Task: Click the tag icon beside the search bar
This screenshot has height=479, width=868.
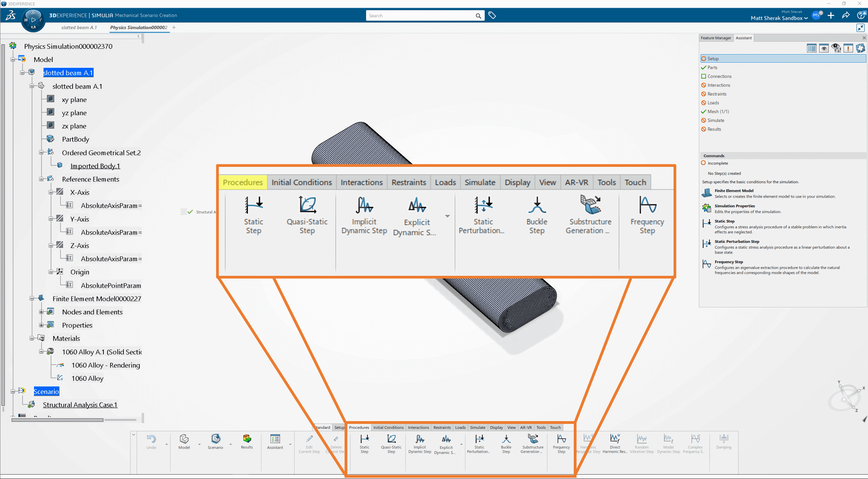Action: pyautogui.click(x=492, y=15)
